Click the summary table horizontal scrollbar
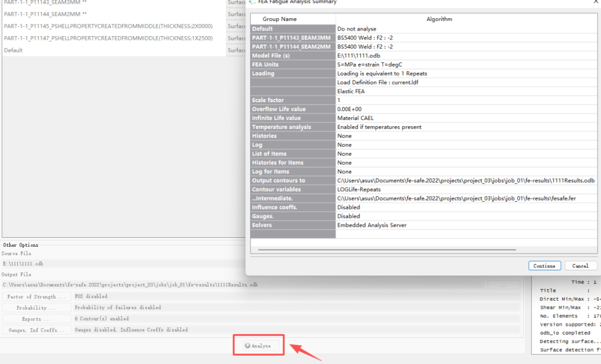Screen dimensions: 601x364 click(x=387, y=250)
